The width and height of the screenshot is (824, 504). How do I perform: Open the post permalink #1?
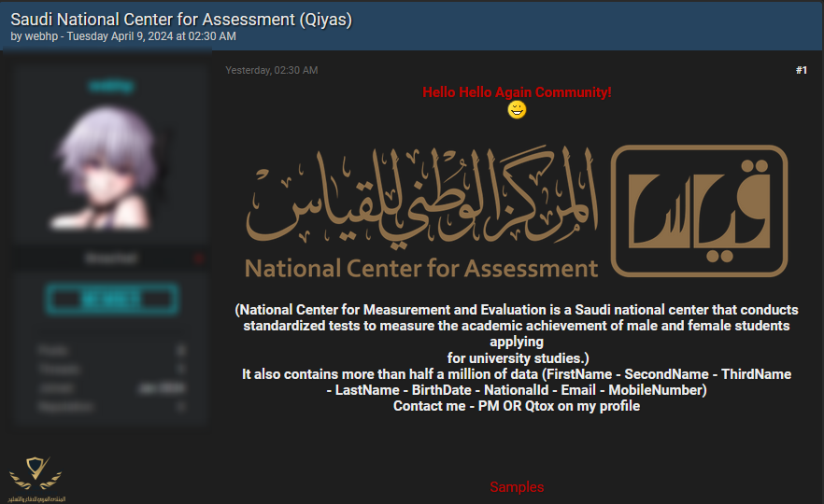801,70
